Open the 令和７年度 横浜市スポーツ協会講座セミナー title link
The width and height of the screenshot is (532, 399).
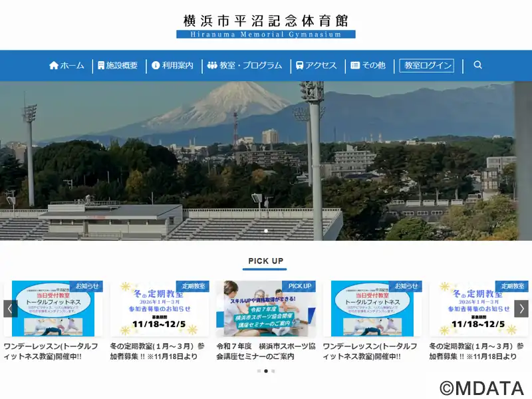coord(266,351)
